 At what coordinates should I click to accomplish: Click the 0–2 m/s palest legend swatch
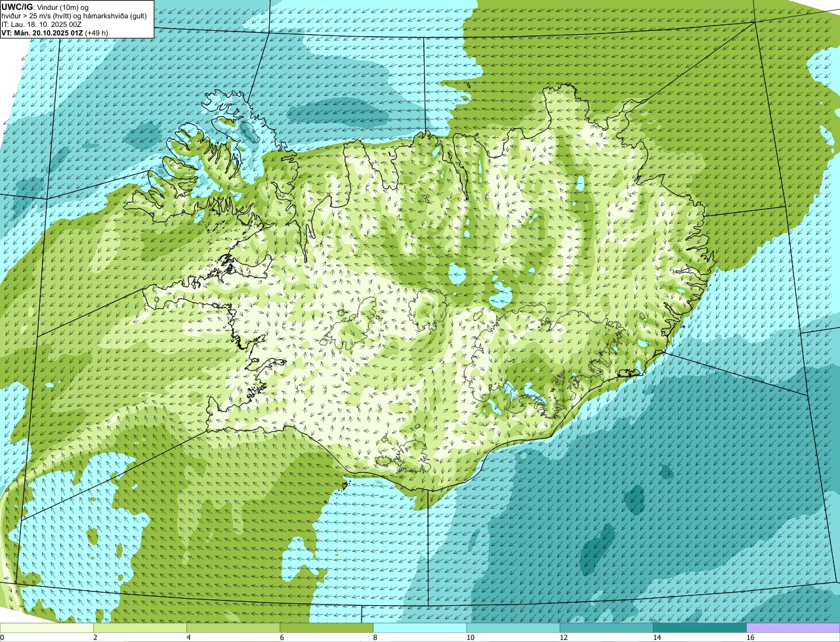pos(47,628)
